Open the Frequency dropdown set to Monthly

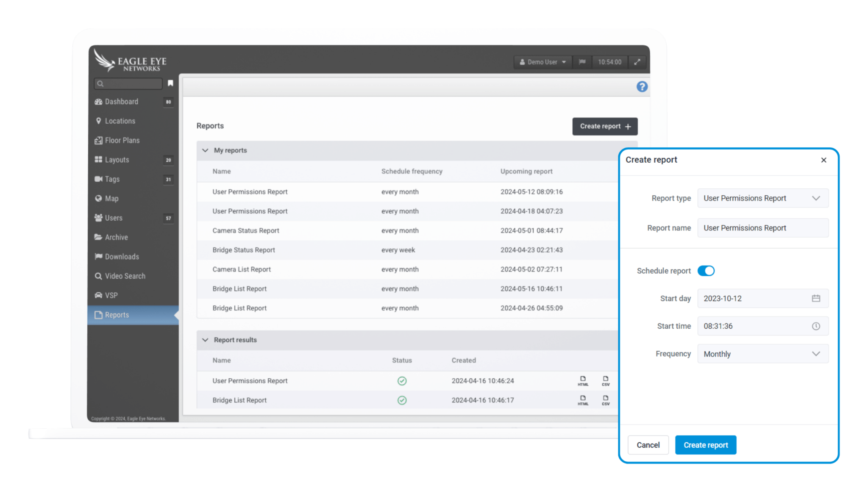tap(763, 354)
